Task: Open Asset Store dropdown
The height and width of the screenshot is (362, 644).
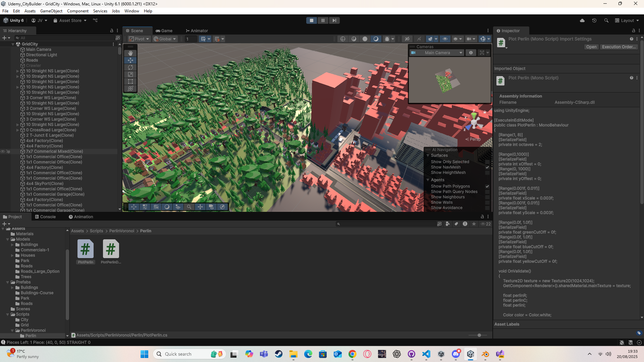Action: (x=70, y=20)
